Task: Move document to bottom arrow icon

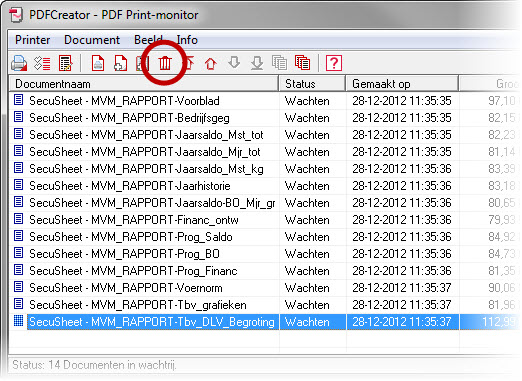Action: pos(257,63)
